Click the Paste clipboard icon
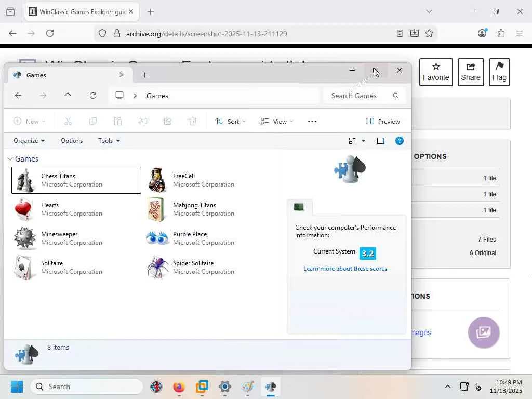This screenshot has width=532, height=399. [118, 121]
